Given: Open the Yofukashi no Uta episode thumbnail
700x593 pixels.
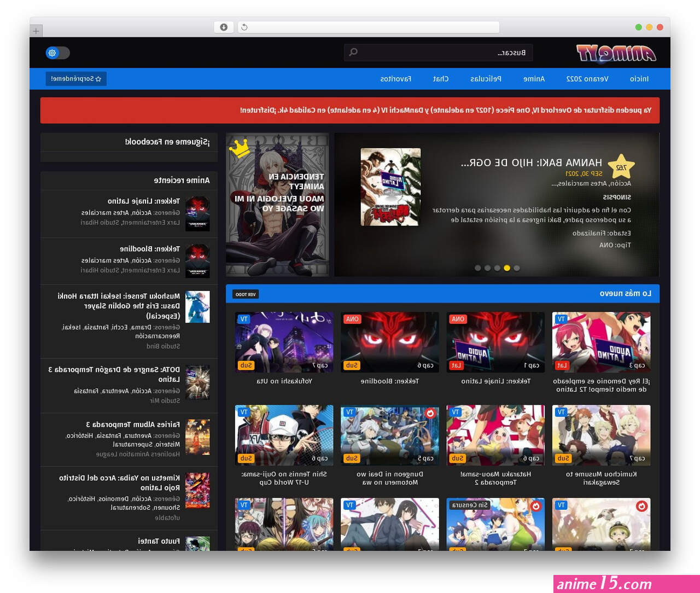Looking at the screenshot, I should [x=284, y=342].
